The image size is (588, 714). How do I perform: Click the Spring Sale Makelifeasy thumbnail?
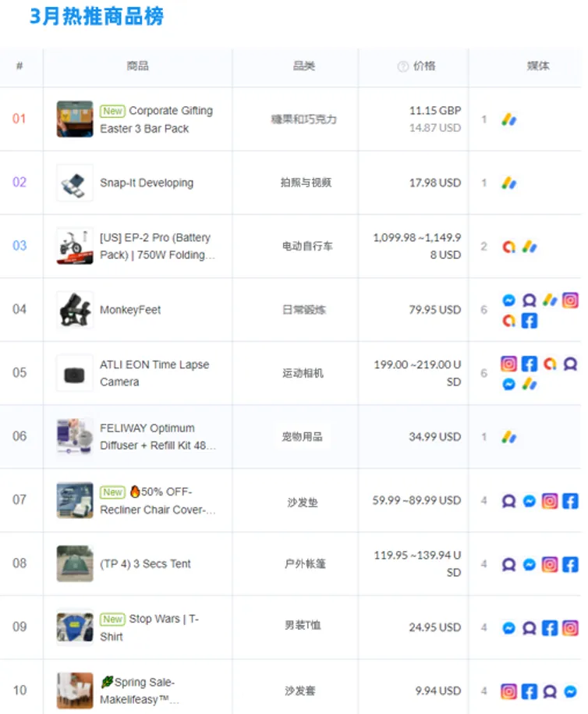pyautogui.click(x=75, y=691)
